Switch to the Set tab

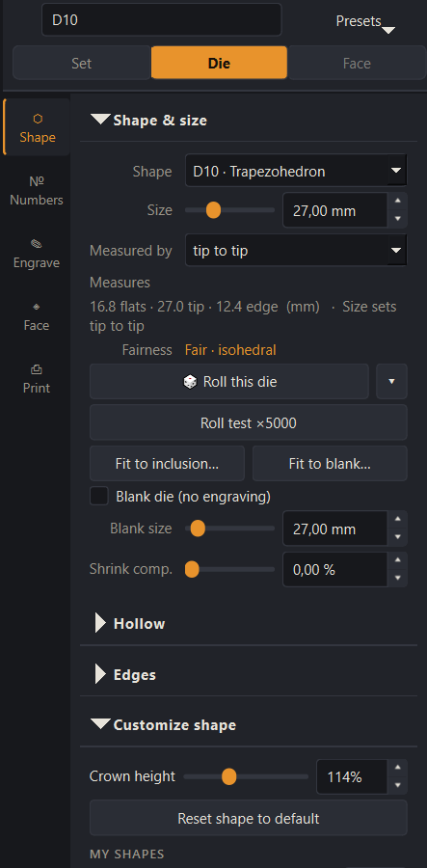click(x=81, y=63)
